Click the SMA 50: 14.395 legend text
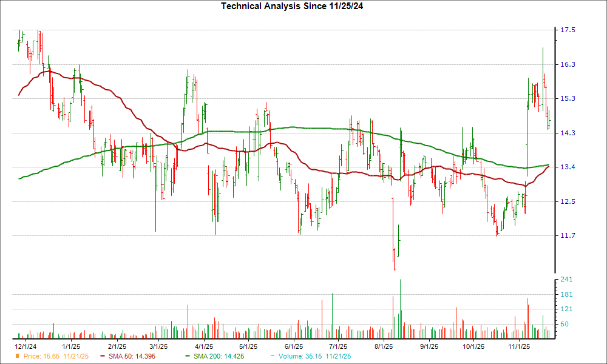 coord(133,357)
